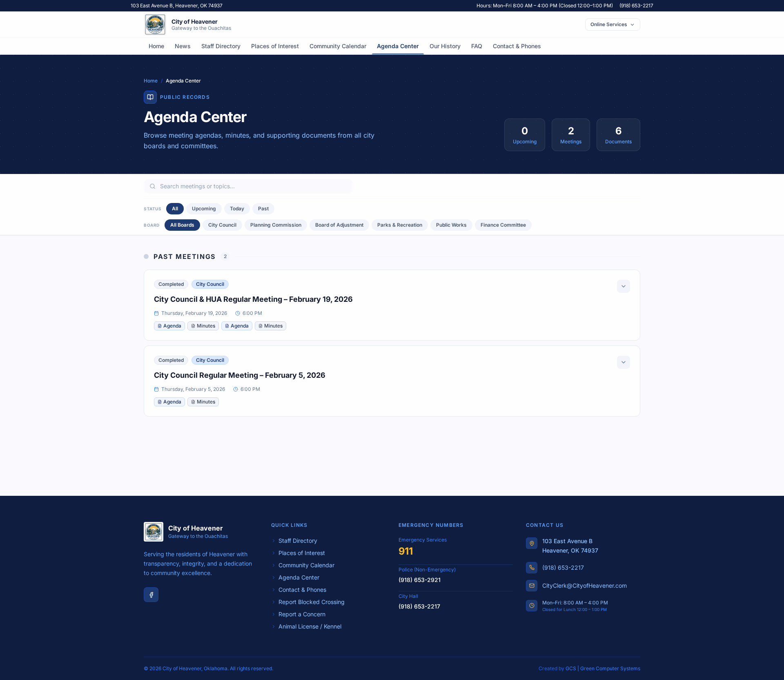The image size is (784, 680).
Task: Click footer Agenda Center quick link
Action: (299, 577)
